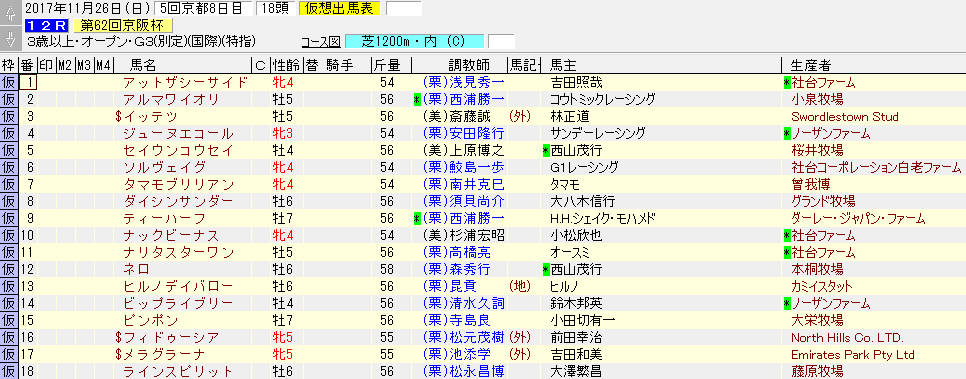Click the down arrow race navigation icon
The image size is (966, 379).
[9, 38]
